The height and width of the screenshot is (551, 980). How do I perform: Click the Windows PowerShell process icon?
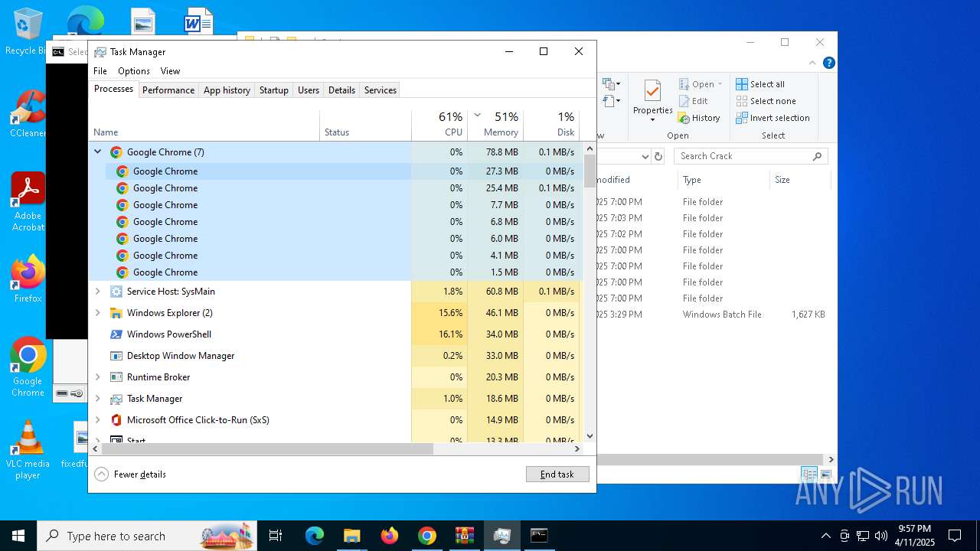(x=116, y=334)
